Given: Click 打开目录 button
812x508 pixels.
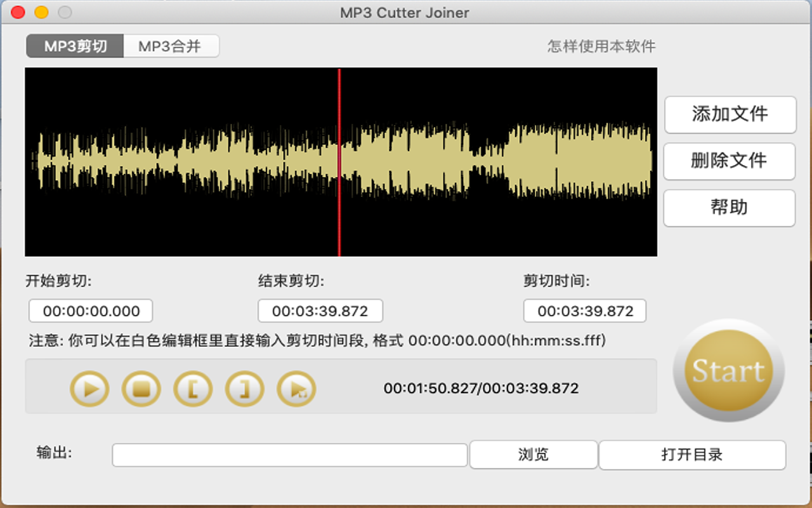Looking at the screenshot, I should [692, 455].
